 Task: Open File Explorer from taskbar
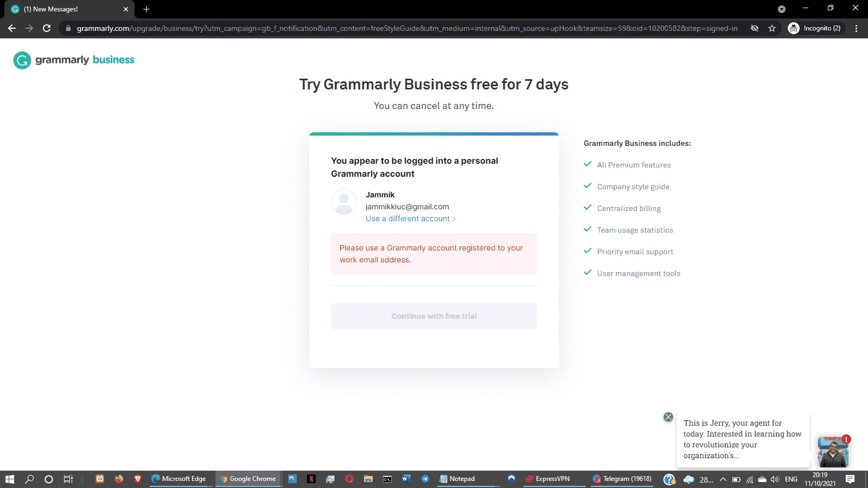point(368,479)
